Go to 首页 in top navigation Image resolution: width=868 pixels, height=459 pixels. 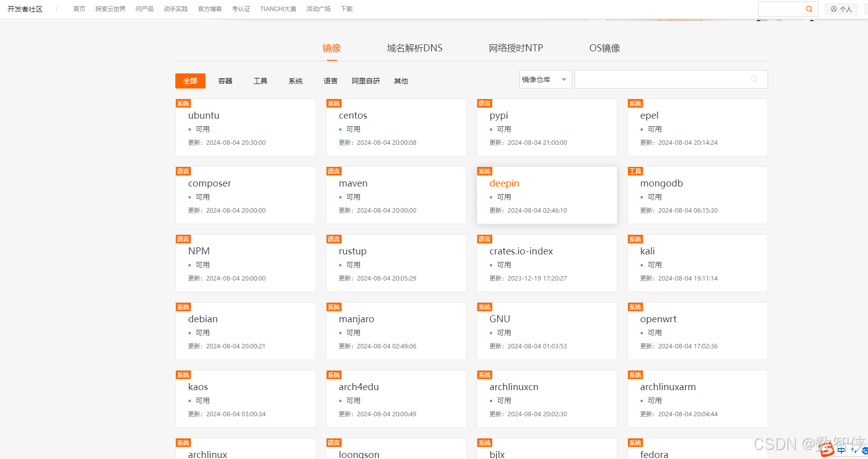(79, 9)
